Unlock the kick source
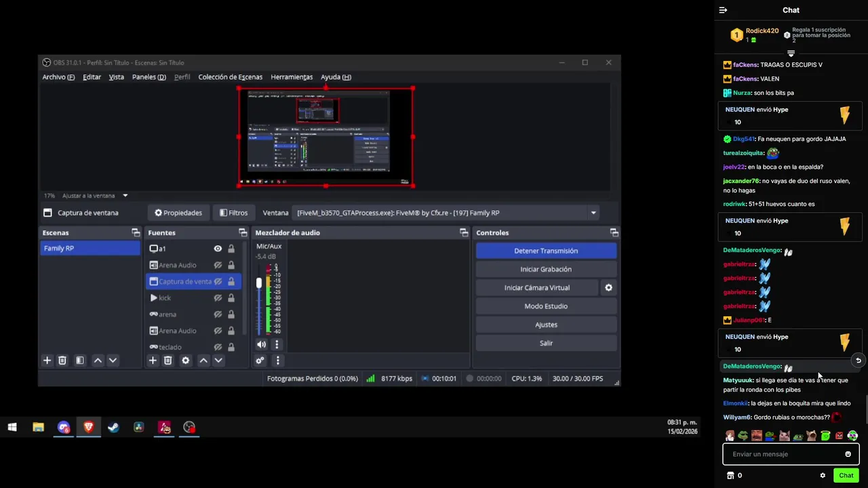The width and height of the screenshot is (868, 488). (x=231, y=298)
